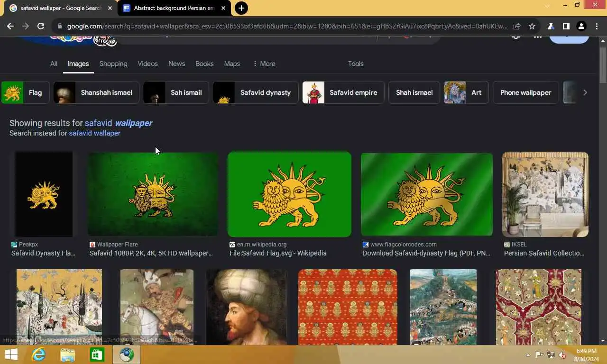
Task: Filter results by the Flag chip
Action: click(25, 92)
